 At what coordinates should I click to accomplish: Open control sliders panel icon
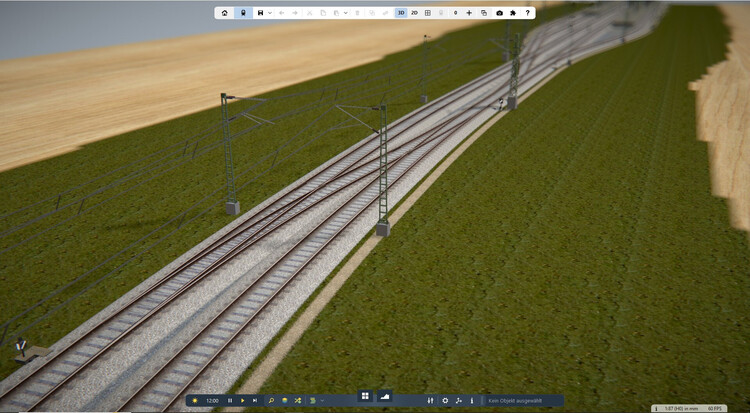(430, 401)
